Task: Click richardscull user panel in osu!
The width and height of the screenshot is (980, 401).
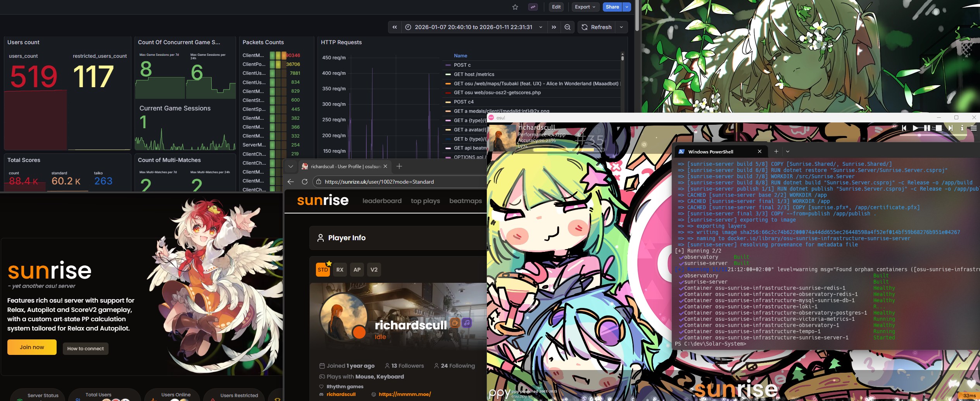Action: pyautogui.click(x=547, y=137)
